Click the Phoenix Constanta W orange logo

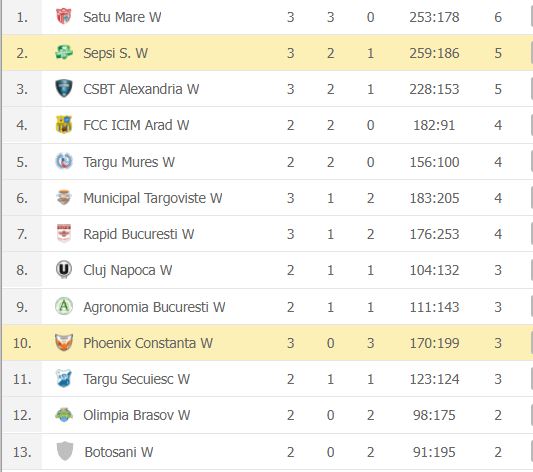tap(64, 343)
